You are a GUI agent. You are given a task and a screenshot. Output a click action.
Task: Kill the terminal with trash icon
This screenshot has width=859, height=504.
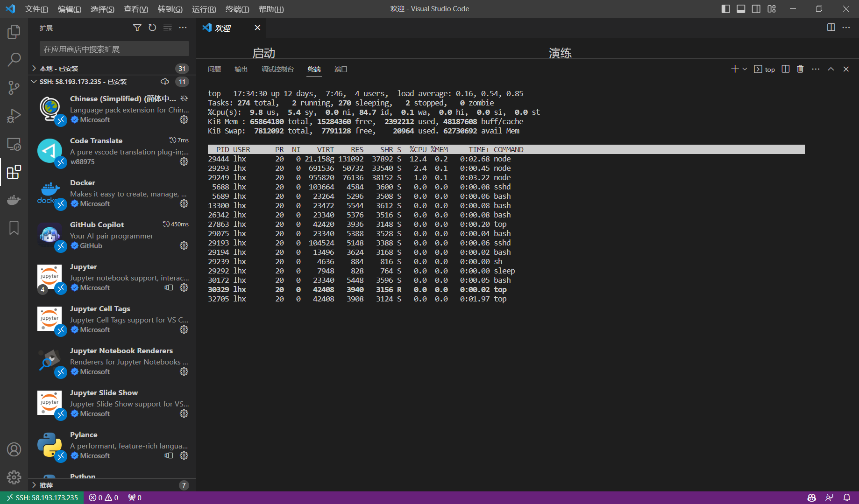coord(800,69)
